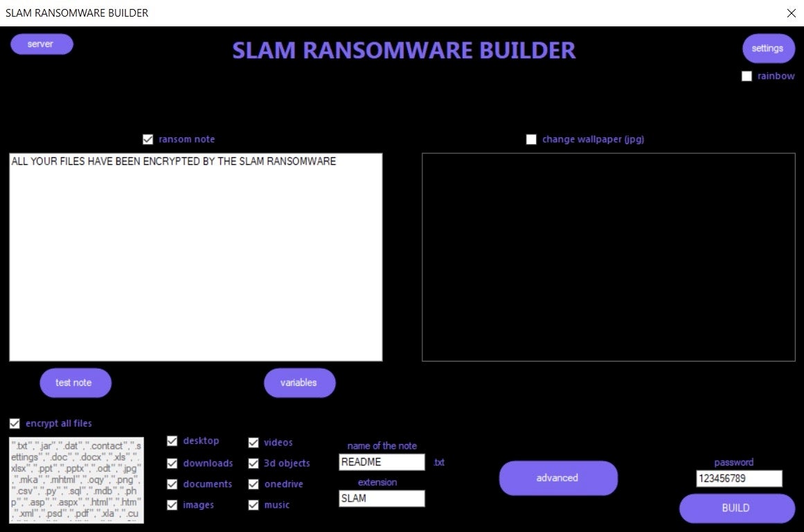Viewport: 804px width, 532px height.
Task: Uncheck the ransom note checkbox
Action: click(x=148, y=139)
